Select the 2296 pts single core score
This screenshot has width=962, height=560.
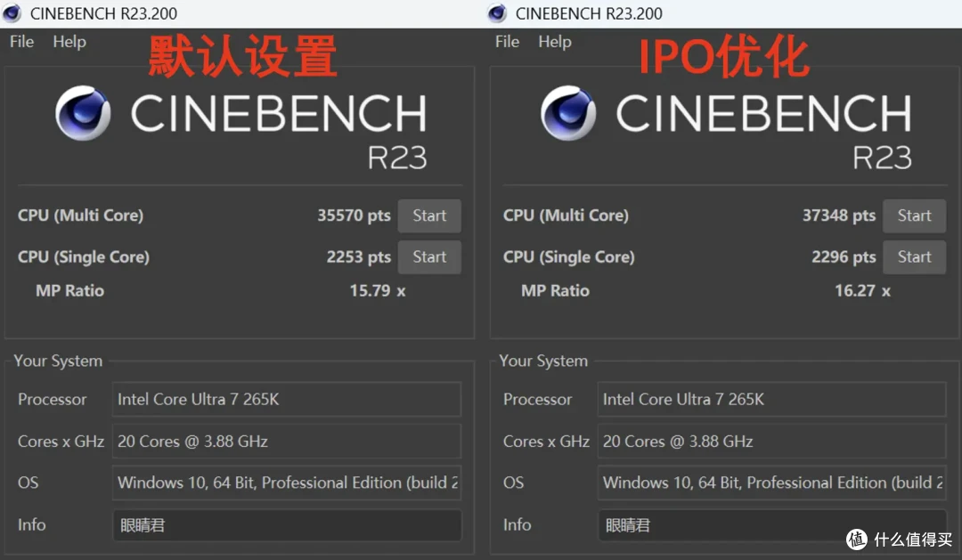click(844, 257)
